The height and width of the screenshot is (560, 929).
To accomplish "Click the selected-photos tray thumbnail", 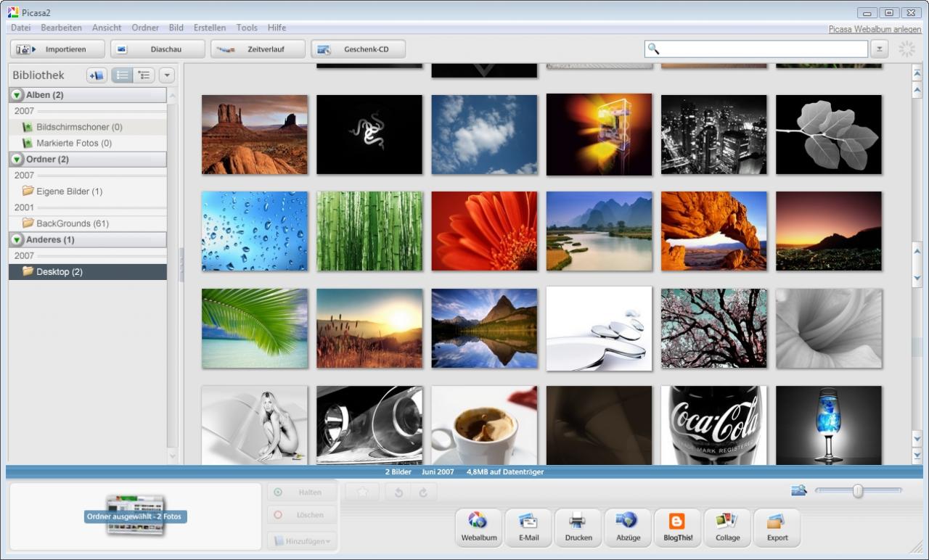I will click(x=136, y=515).
